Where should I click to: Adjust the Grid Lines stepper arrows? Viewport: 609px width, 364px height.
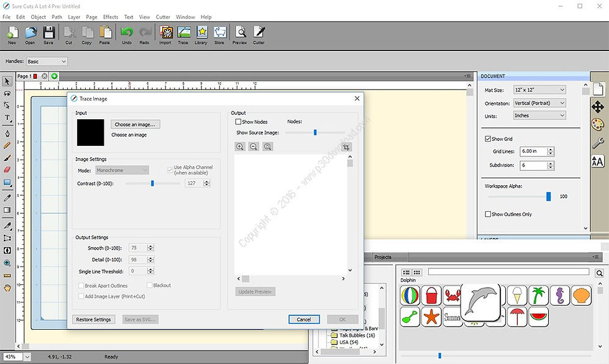coord(551,152)
